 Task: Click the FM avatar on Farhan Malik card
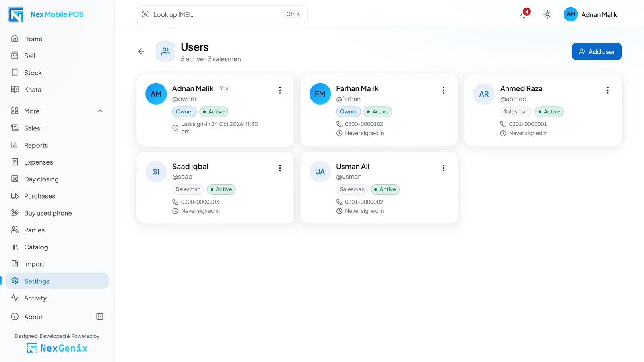click(320, 94)
